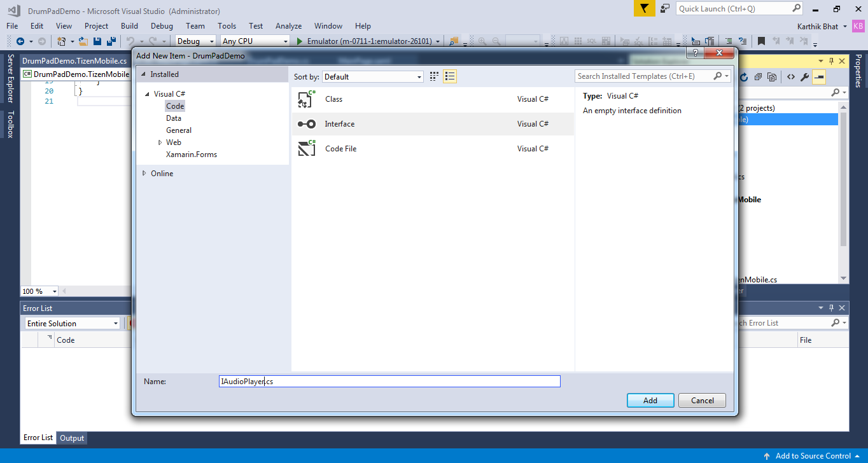868x463 pixels.
Task: Open the Sort by Default dropdown
Action: [x=373, y=77]
